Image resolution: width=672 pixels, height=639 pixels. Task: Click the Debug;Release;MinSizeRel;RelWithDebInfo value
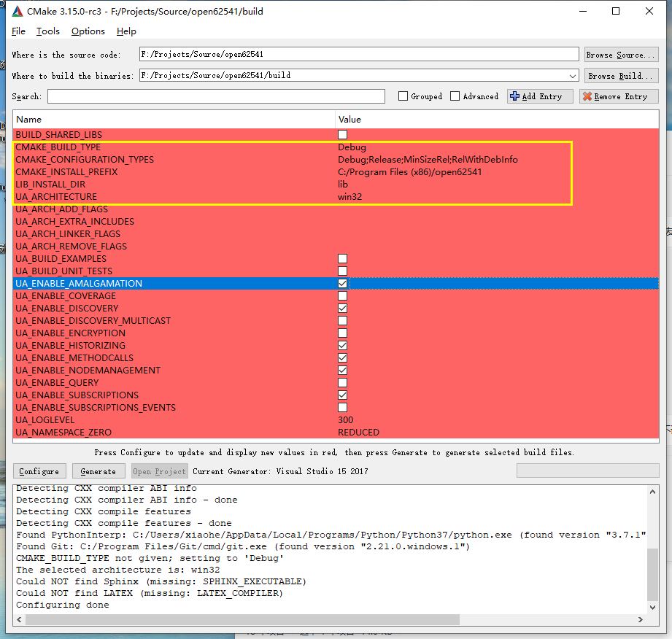click(x=428, y=160)
